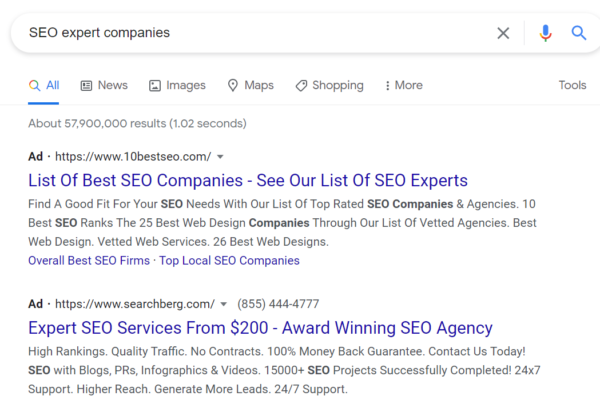Image resolution: width=600 pixels, height=416 pixels.
Task: Follow the Overall Best SEO Firms sitelink
Action: point(89,261)
